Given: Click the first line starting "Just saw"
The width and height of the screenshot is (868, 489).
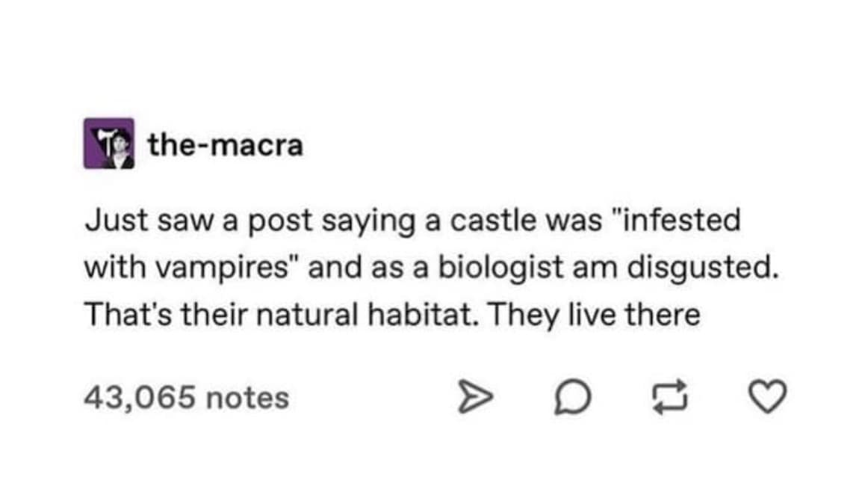Looking at the screenshot, I should [412, 222].
